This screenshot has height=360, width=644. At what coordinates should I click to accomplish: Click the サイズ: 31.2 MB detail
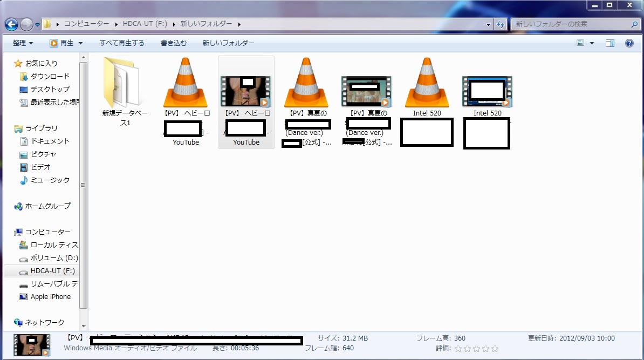[342, 338]
